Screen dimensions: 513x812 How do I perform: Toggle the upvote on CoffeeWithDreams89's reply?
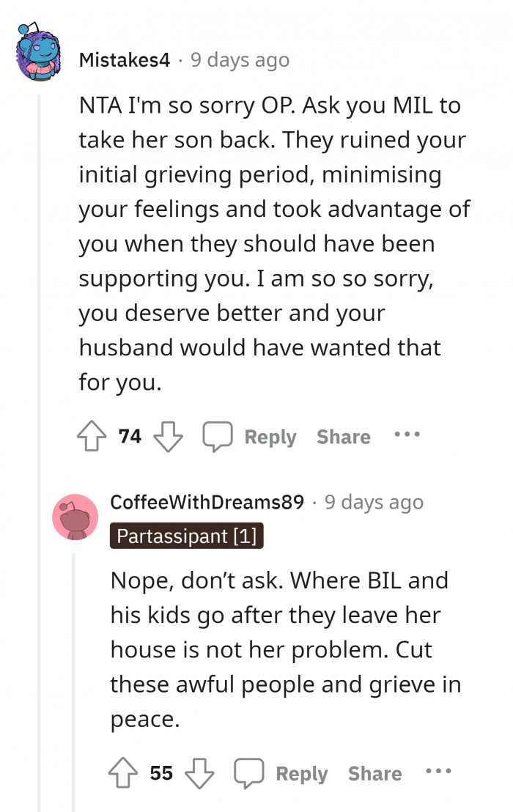pyautogui.click(x=123, y=772)
